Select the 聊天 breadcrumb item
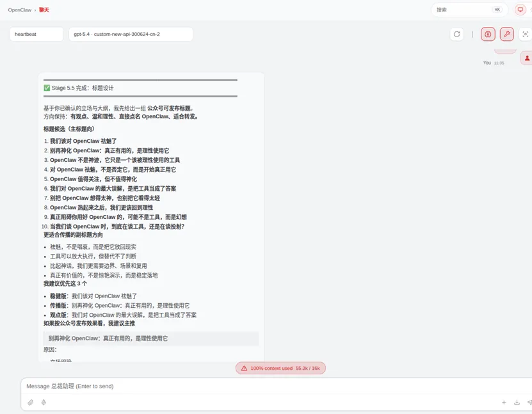Viewport: 532px width, 414px height. pyautogui.click(x=44, y=10)
